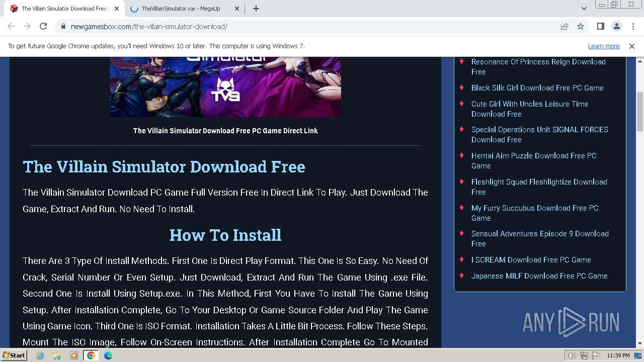Click the browser Forward arrow
The width and height of the screenshot is (644, 362).
27,27
